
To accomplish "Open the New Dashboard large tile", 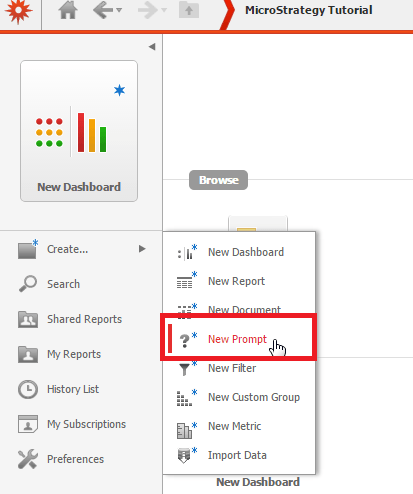I will [79, 131].
